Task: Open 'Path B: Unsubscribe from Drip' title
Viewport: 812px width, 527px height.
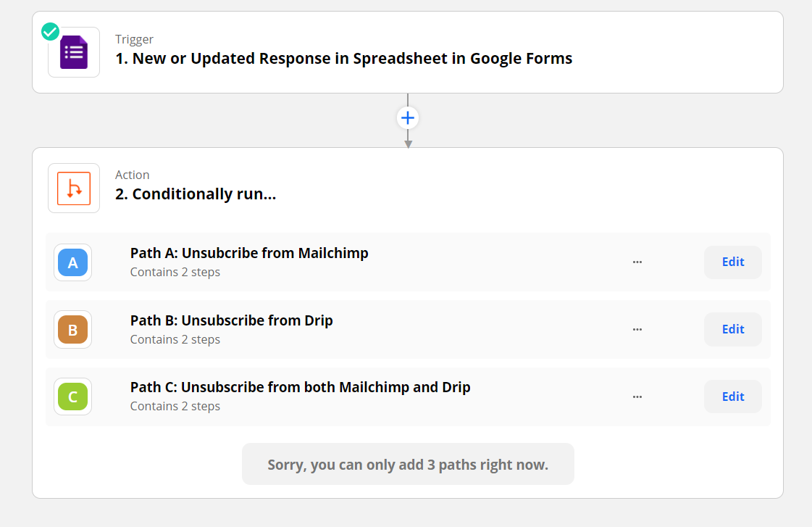Action: point(231,320)
